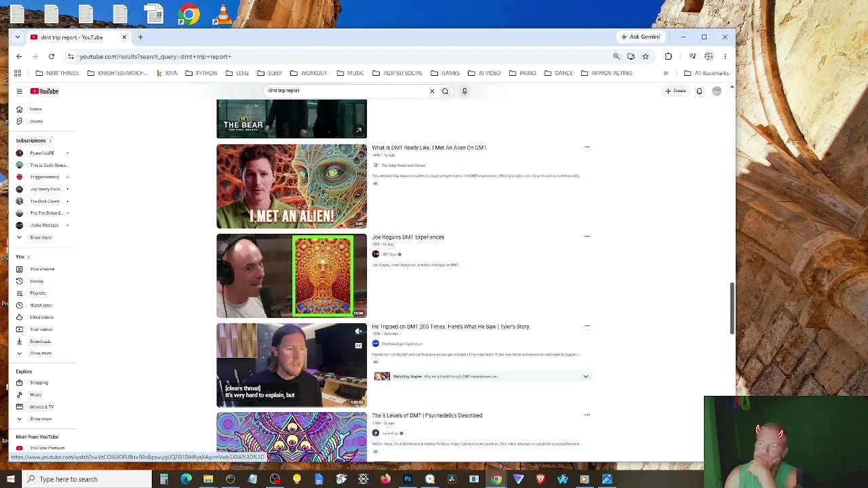Open the WORKOUT bookmark folder
Screen dimensions: 868x488
click(x=309, y=73)
